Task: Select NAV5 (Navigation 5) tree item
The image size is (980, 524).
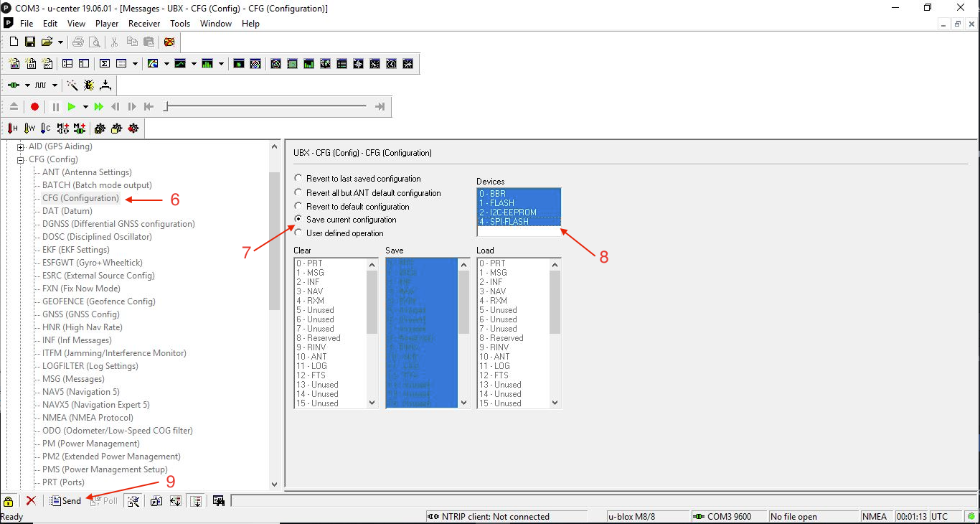Action: [81, 392]
